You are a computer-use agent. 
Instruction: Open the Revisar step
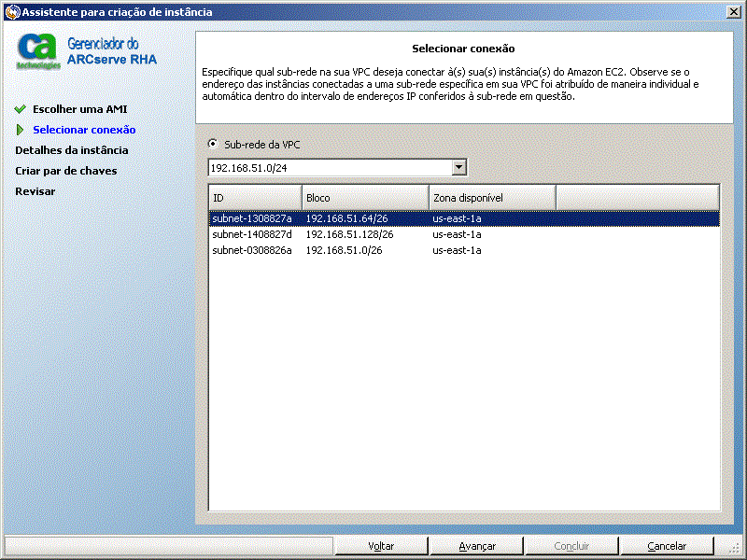35,191
